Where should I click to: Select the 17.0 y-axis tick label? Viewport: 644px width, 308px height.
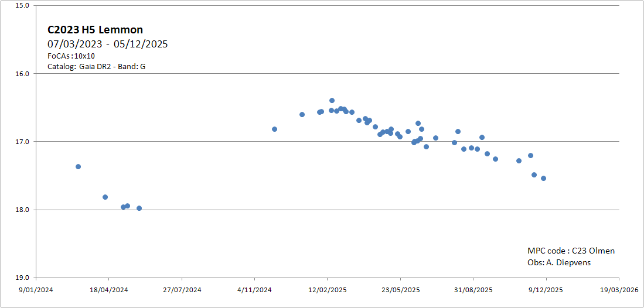click(x=22, y=142)
